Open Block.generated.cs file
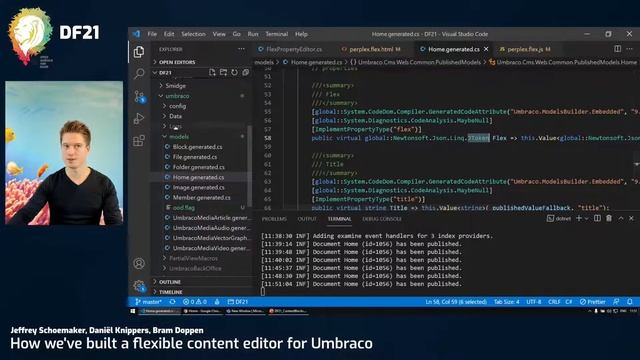The image size is (640, 360). 198,147
